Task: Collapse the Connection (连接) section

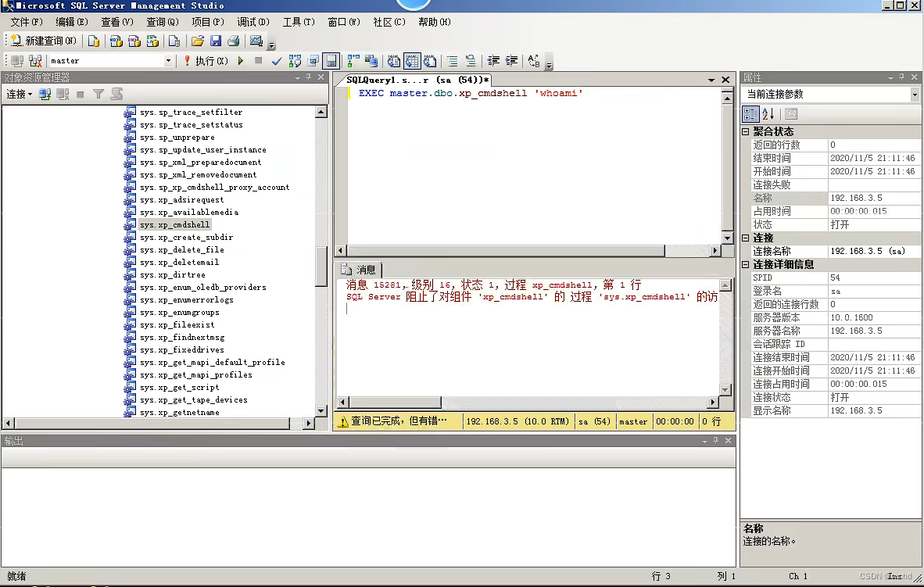Action: pos(746,238)
